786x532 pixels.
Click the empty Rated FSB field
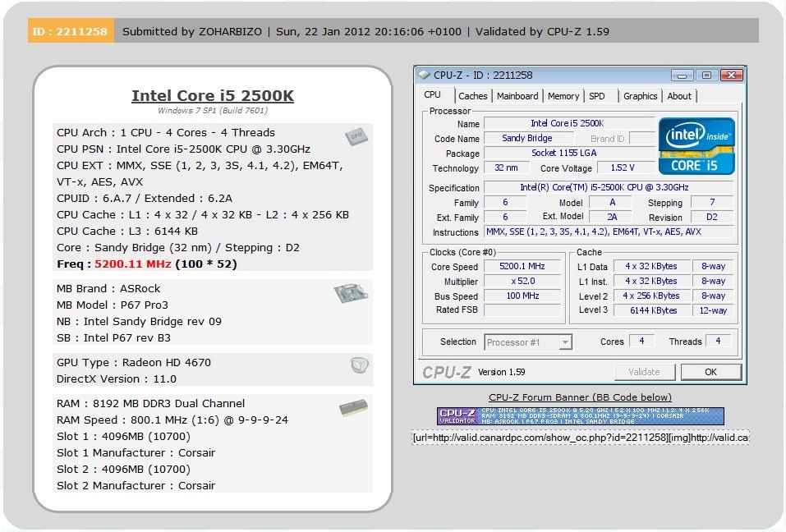(x=522, y=310)
